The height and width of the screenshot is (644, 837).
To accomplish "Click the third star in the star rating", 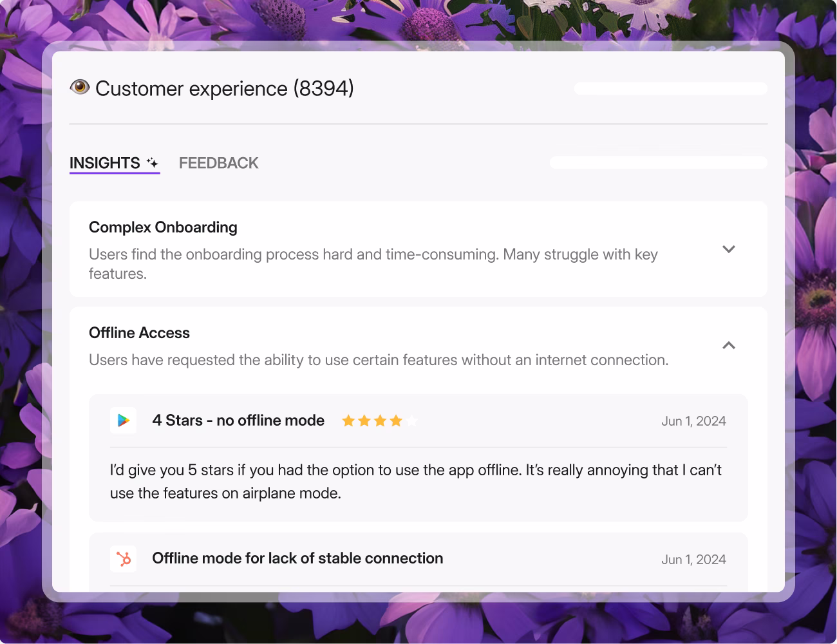I will click(x=379, y=421).
